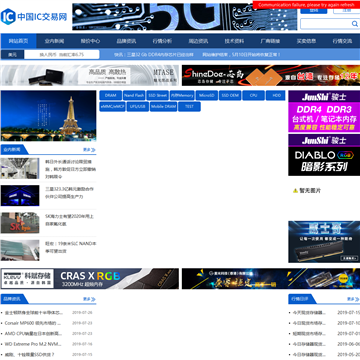Screen dimensions: 360x360
Task: Open the 买卖信息 nav tab
Action: [x=306, y=41]
